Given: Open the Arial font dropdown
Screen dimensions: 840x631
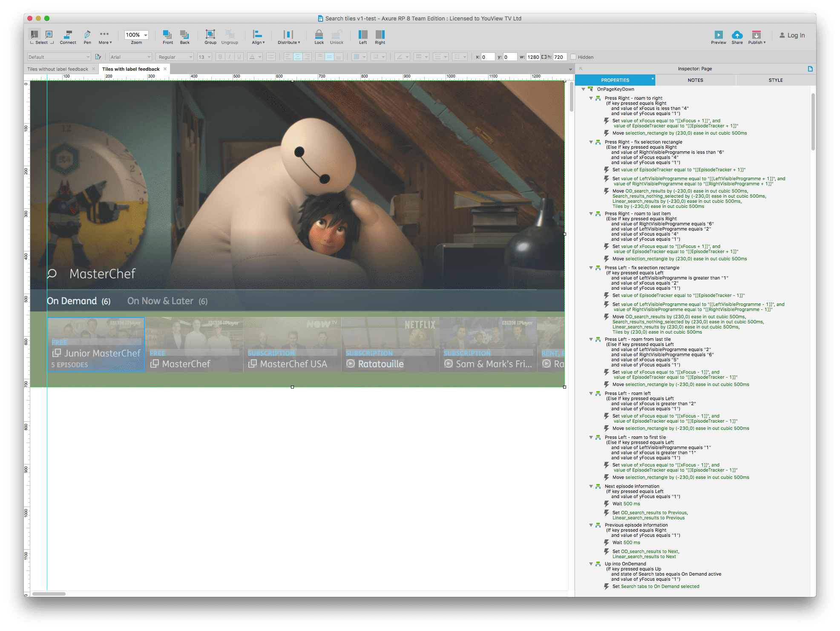Looking at the screenshot, I should pyautogui.click(x=131, y=57).
